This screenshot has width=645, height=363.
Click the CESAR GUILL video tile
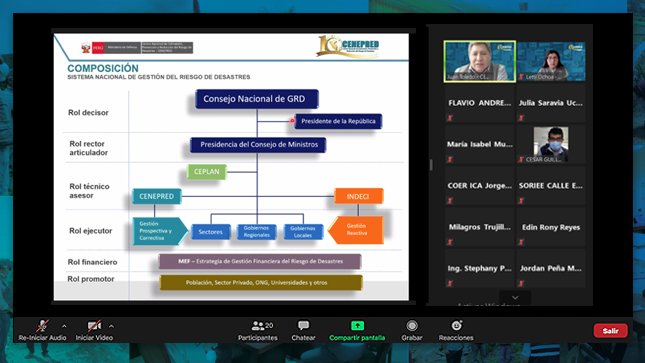(x=551, y=144)
